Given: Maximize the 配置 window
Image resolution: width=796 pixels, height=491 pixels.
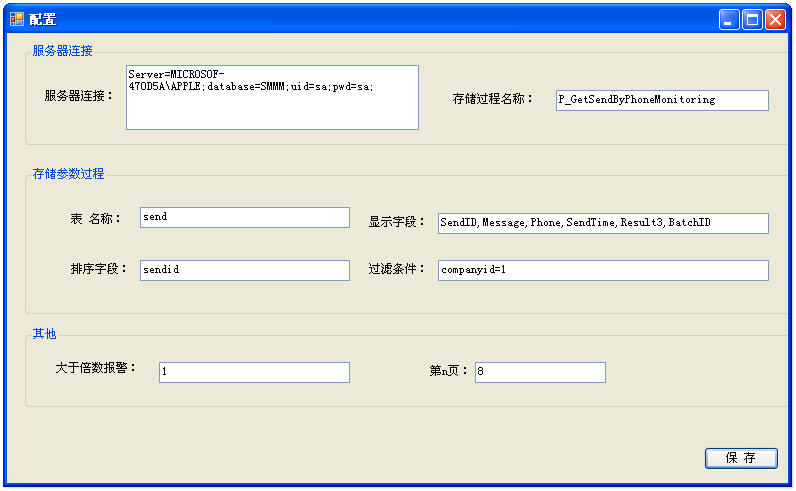Looking at the screenshot, I should pos(752,20).
